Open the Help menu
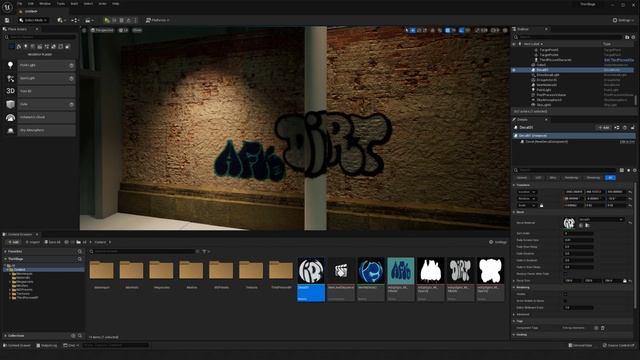The width and height of the screenshot is (640, 360). pos(116,4)
